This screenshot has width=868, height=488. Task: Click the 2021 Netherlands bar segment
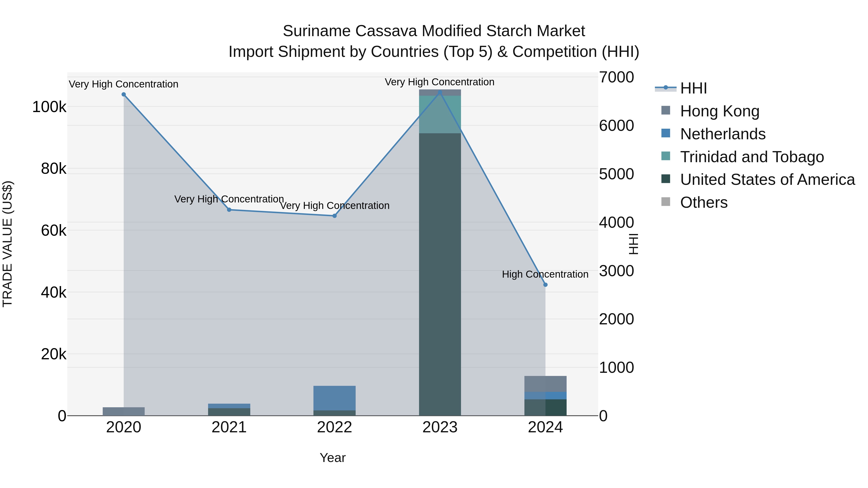coord(229,406)
